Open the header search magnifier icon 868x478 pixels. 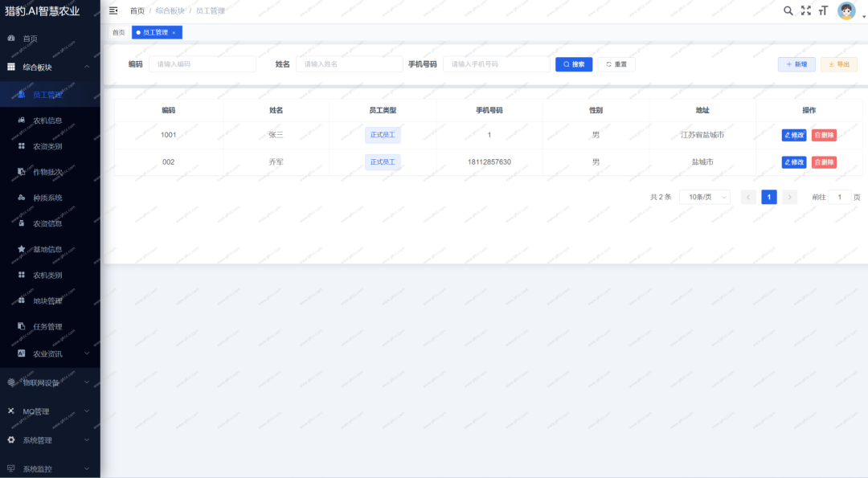(x=788, y=10)
